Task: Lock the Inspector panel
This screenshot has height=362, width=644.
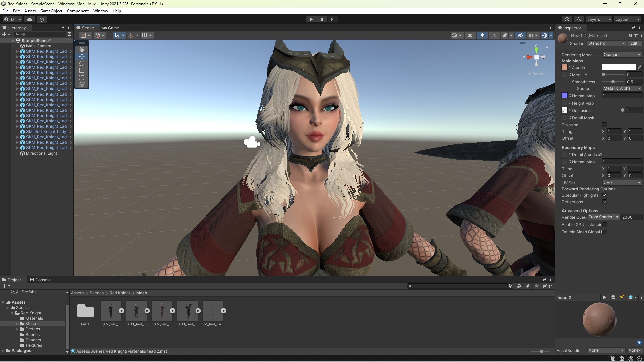Action: pos(633,28)
